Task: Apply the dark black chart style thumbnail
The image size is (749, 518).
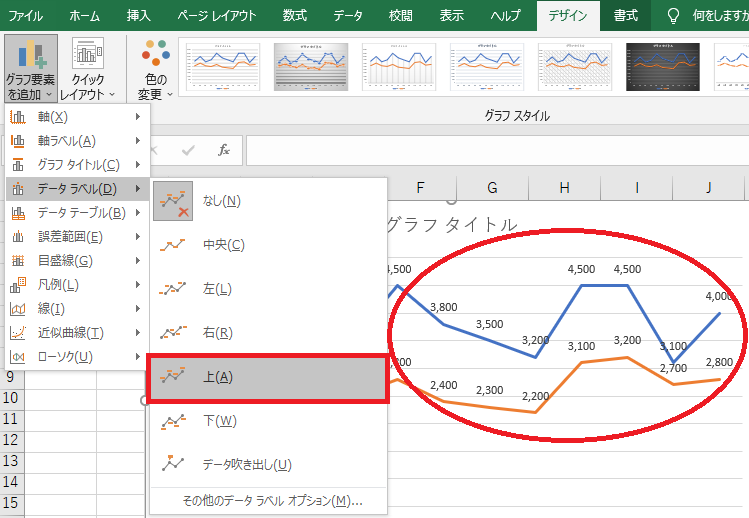Action: (663, 67)
